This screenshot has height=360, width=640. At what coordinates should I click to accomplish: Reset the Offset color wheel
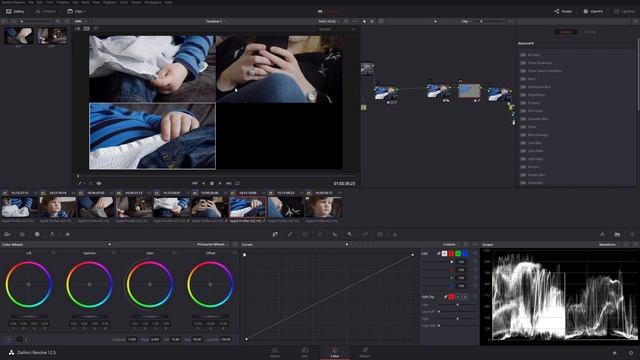pyautogui.click(x=234, y=253)
